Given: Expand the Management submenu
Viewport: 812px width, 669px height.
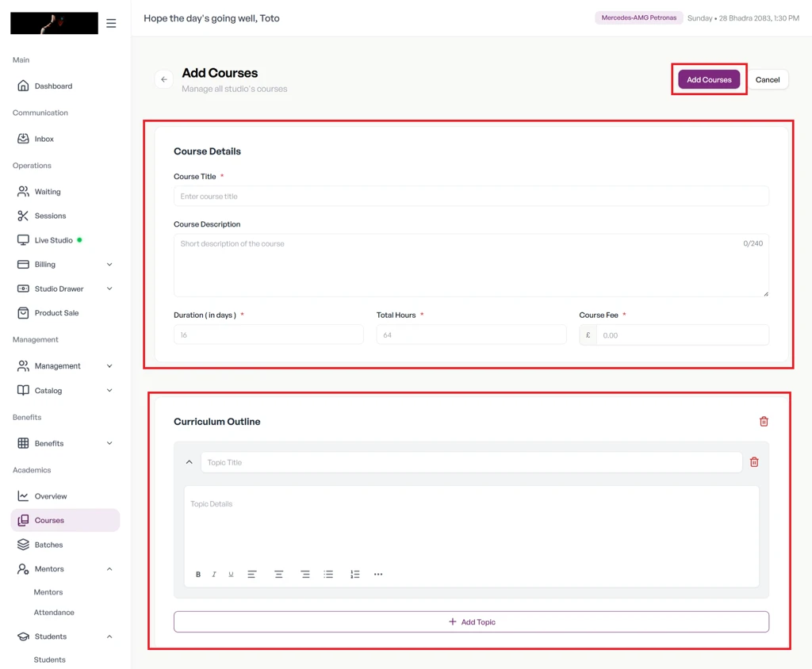Looking at the screenshot, I should 109,366.
